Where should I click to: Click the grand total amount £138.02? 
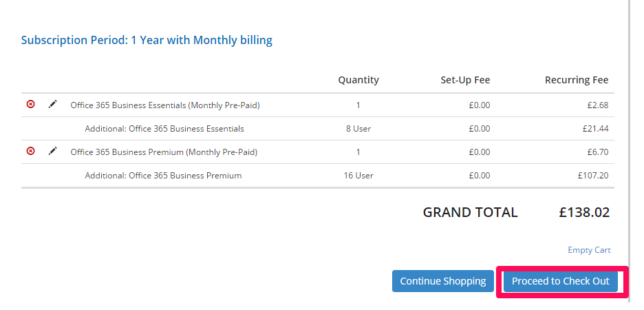point(584,212)
